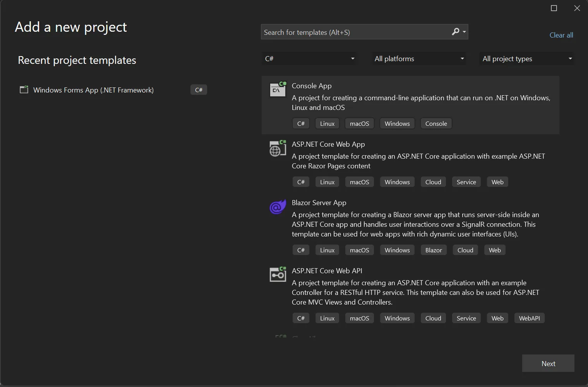
Task: Choose the Blazor Server App template title
Action: 319,203
